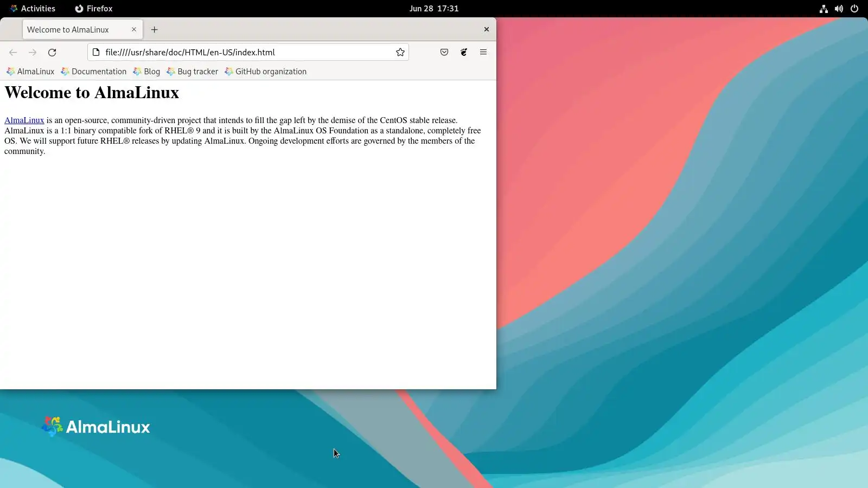
Task: Reload the current page
Action: [x=52, y=53]
